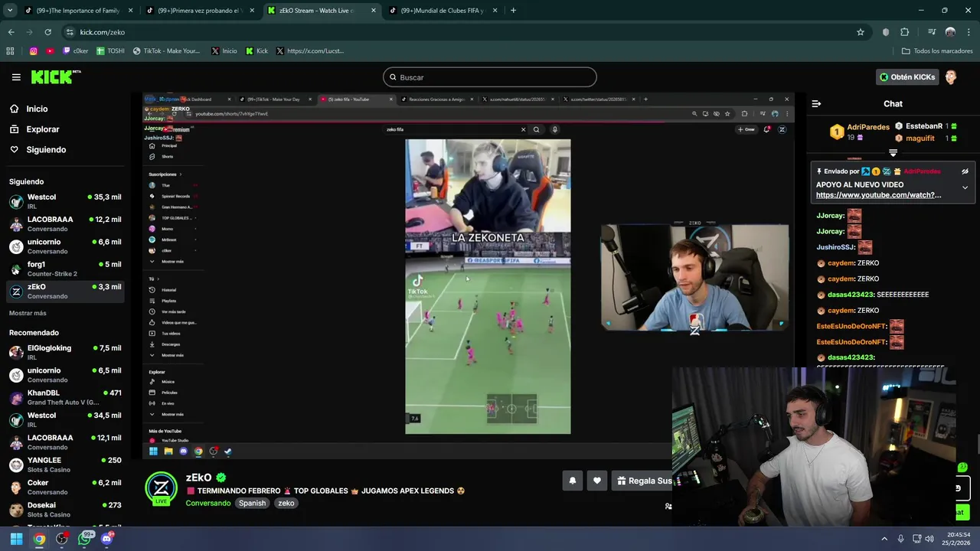Go back in browser
The image size is (980, 551).
(x=11, y=32)
